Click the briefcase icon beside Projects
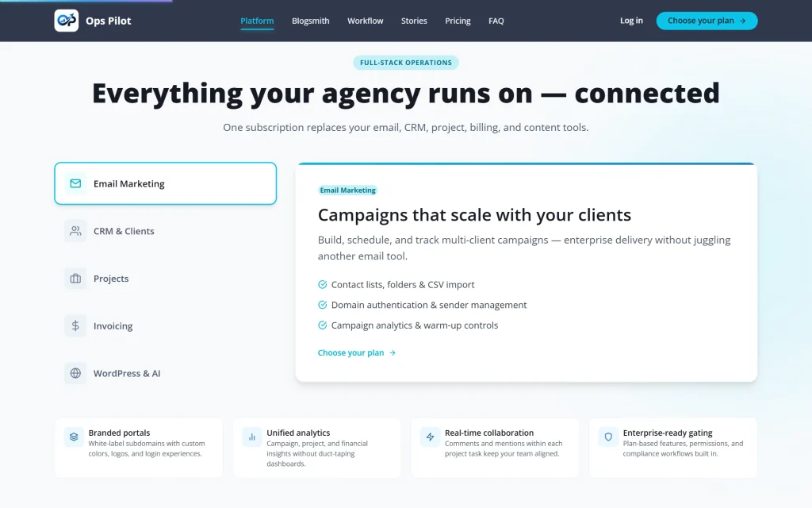812x508 pixels. tap(75, 279)
